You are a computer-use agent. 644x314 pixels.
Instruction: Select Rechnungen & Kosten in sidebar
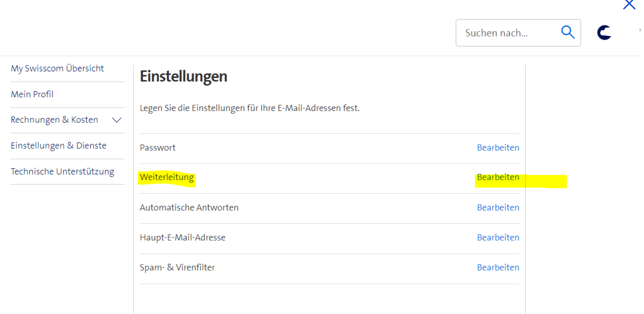coord(55,120)
